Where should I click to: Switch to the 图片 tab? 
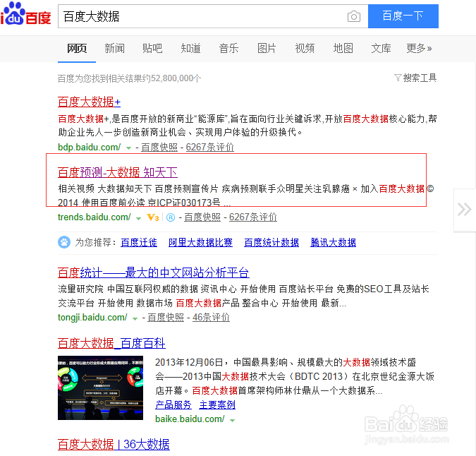(x=267, y=48)
